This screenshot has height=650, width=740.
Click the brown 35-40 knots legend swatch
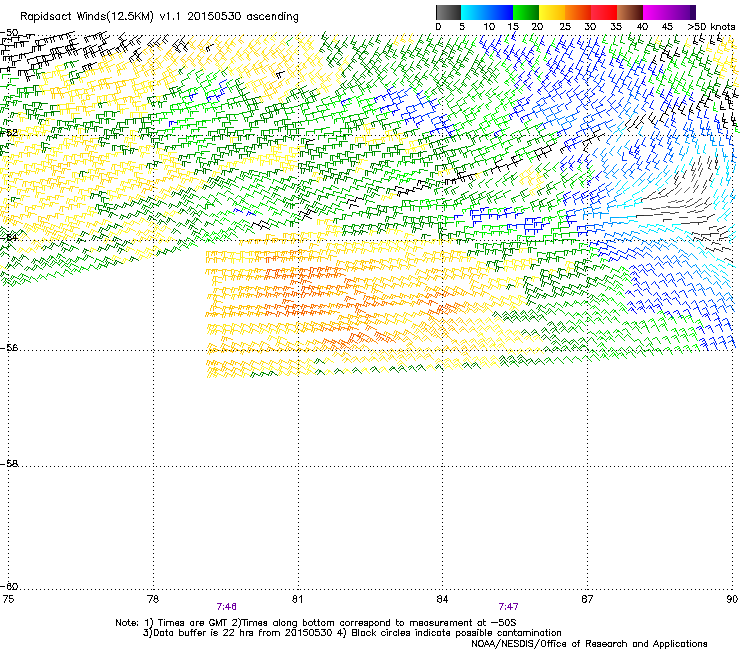(x=630, y=12)
